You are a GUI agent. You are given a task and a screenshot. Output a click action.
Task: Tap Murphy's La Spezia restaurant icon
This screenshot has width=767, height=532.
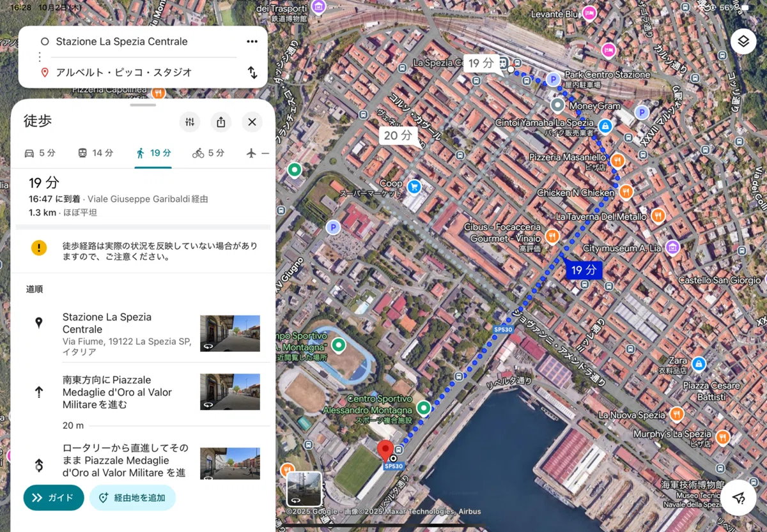point(723,437)
